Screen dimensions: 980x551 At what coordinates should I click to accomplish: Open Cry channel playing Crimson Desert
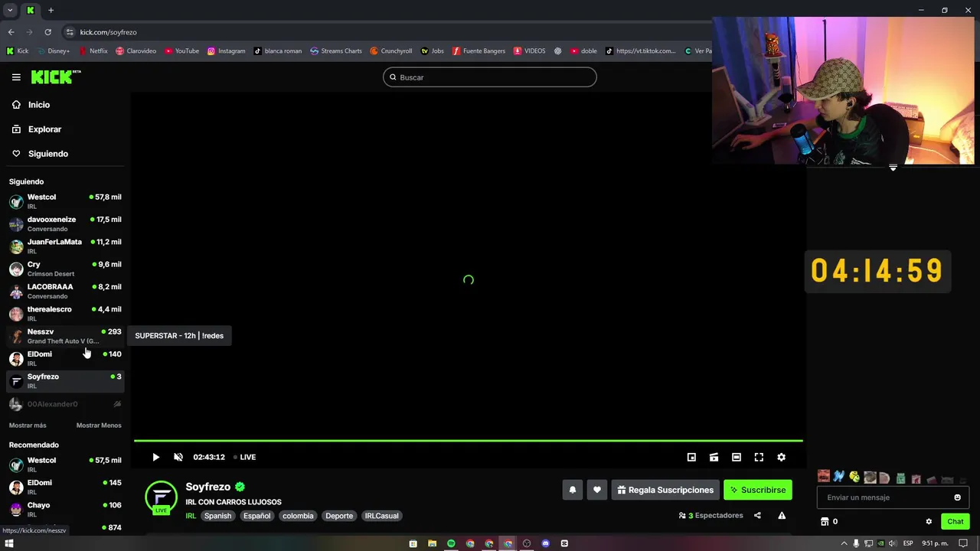click(65, 269)
